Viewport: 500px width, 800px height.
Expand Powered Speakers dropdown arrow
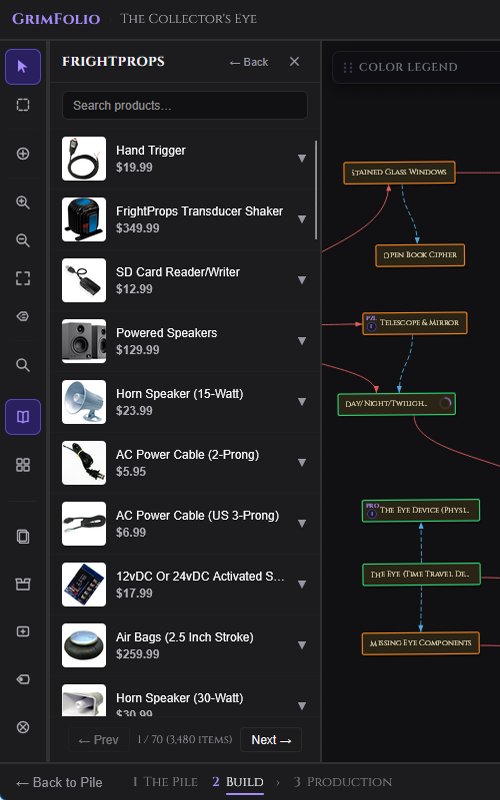pyautogui.click(x=302, y=341)
